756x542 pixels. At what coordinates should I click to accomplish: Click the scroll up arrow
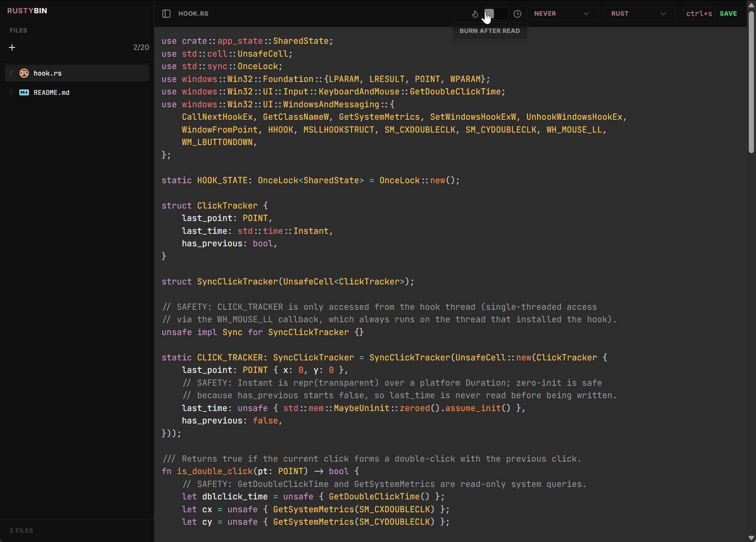tap(751, 5)
